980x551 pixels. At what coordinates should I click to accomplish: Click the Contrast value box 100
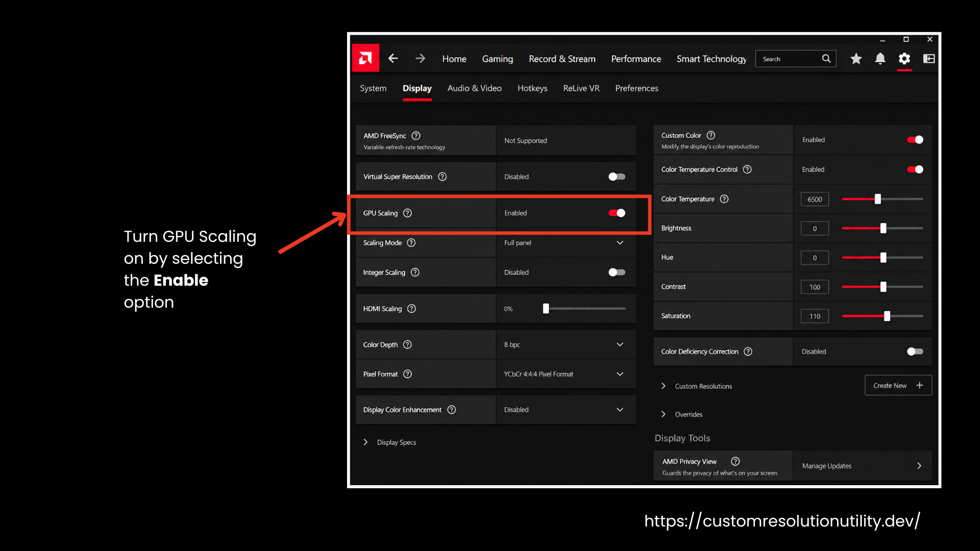tap(815, 287)
